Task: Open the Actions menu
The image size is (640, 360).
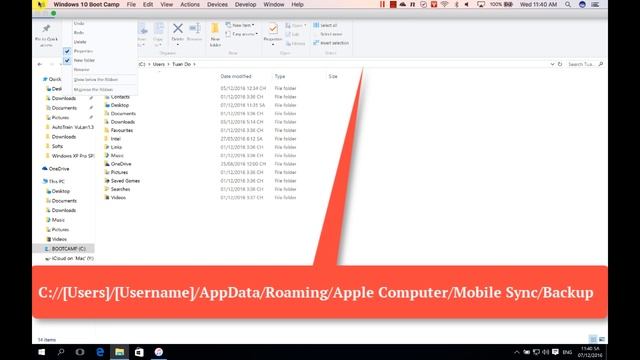Action: tap(190, 4)
